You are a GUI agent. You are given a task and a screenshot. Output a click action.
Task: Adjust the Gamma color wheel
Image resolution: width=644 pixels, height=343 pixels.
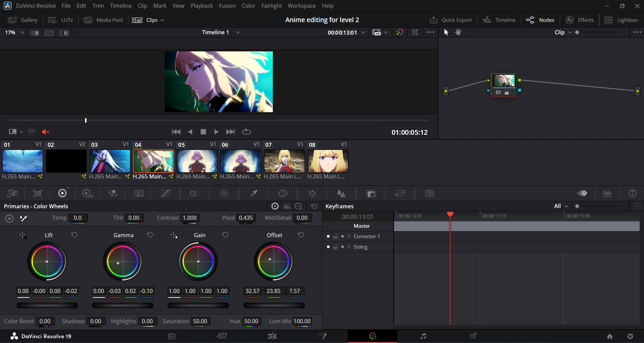tap(122, 261)
